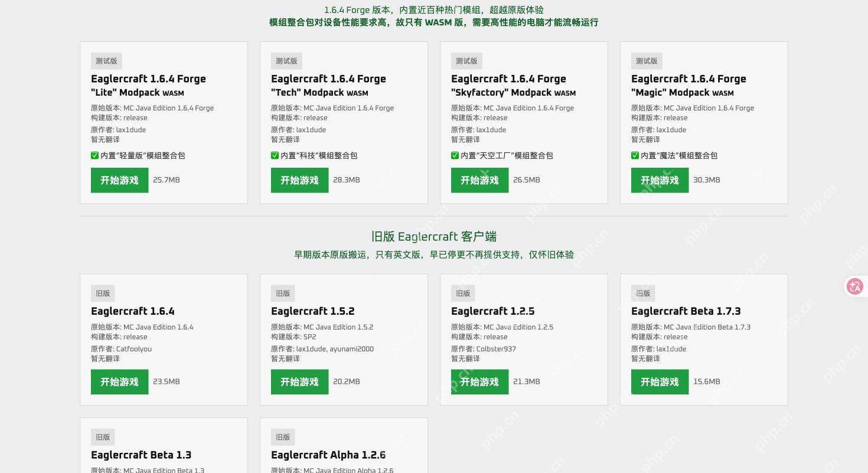Select the Eaglercraft Beta 1.3 card title
The image size is (868, 473).
[141, 455]
